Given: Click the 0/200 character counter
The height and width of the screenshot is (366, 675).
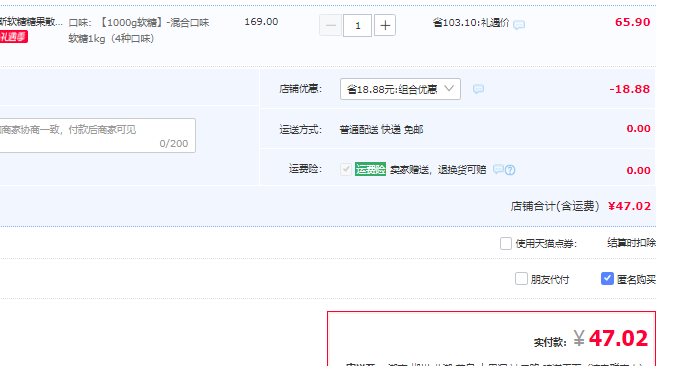Looking at the screenshot, I should [x=174, y=144].
